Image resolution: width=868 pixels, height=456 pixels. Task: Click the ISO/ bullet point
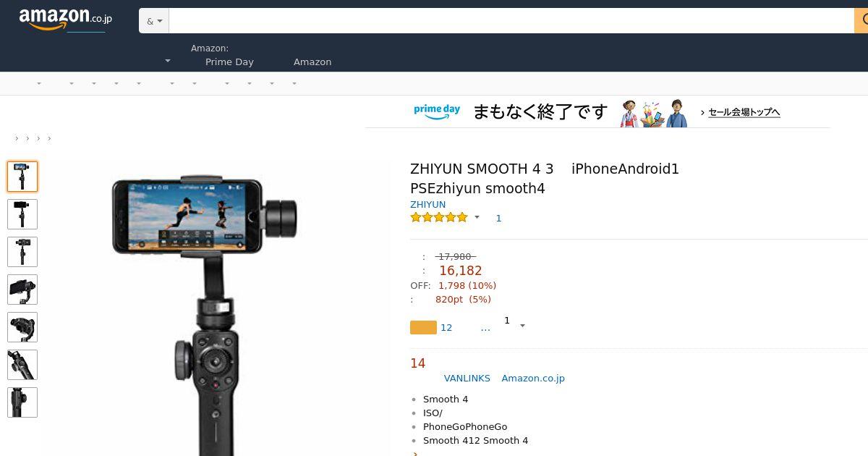(x=433, y=413)
